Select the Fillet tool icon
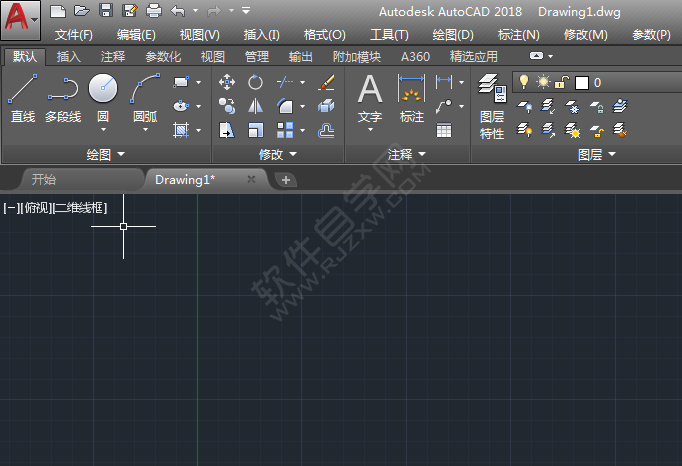The width and height of the screenshot is (682, 466). (285, 106)
